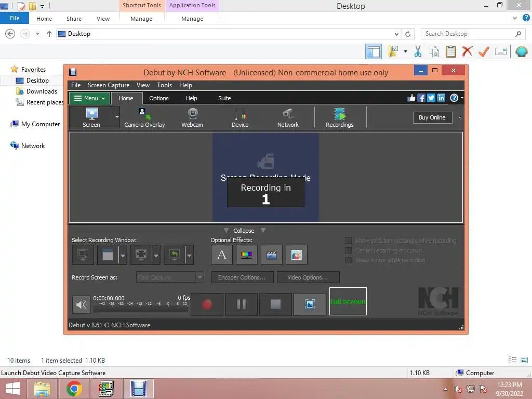This screenshot has height=399, width=532.
Task: Open Explorer's Share ribbon tab
Action: click(x=74, y=19)
